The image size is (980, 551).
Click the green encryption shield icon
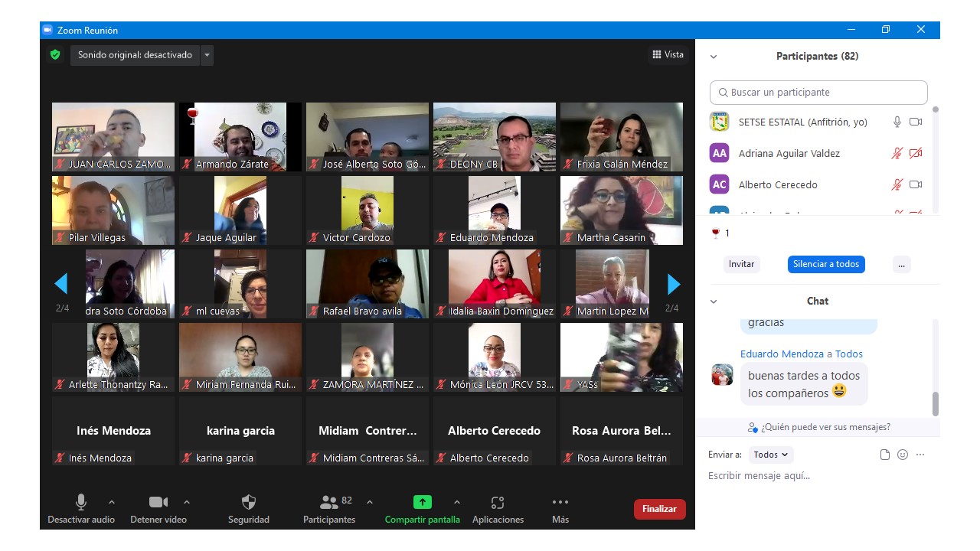pos(55,54)
